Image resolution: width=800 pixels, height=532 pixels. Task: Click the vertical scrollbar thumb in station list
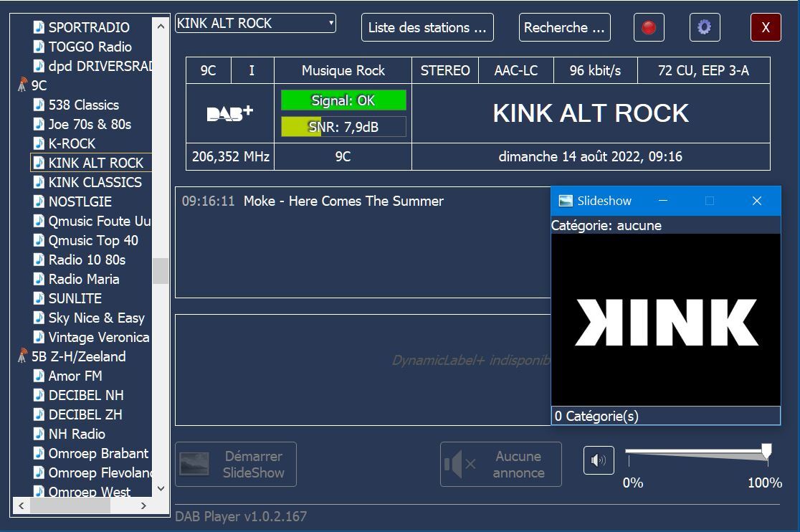tap(161, 271)
